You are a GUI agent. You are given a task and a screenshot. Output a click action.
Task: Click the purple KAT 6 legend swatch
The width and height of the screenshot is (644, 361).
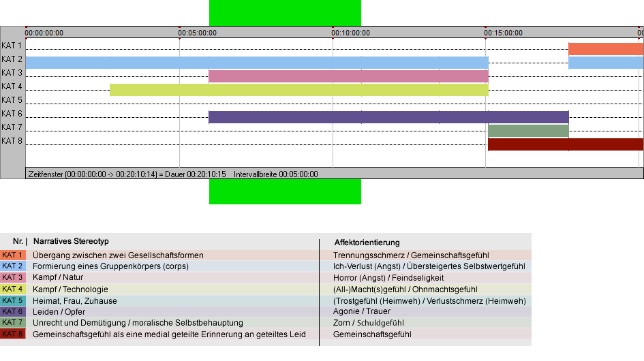pos(13,312)
